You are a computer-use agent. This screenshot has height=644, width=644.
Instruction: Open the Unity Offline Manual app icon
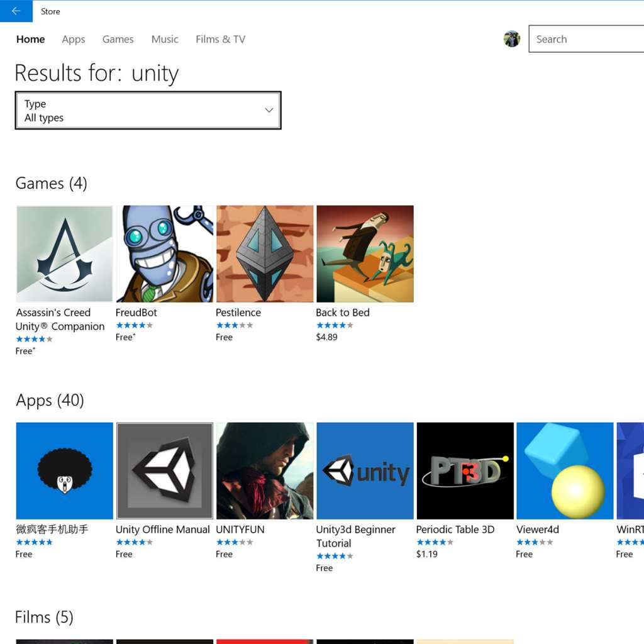pos(164,470)
